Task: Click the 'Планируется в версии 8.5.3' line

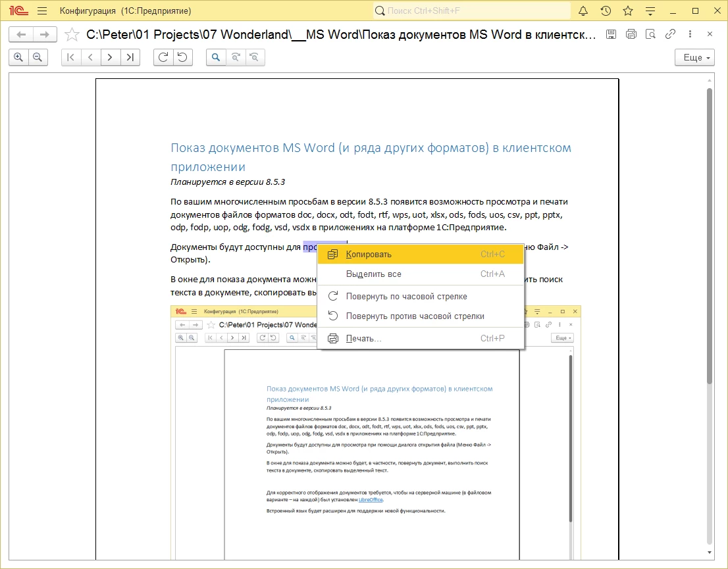Action: [x=228, y=182]
